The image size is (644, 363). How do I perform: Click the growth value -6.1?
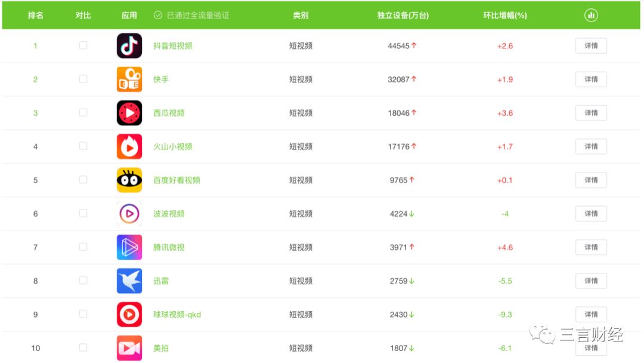click(x=505, y=348)
